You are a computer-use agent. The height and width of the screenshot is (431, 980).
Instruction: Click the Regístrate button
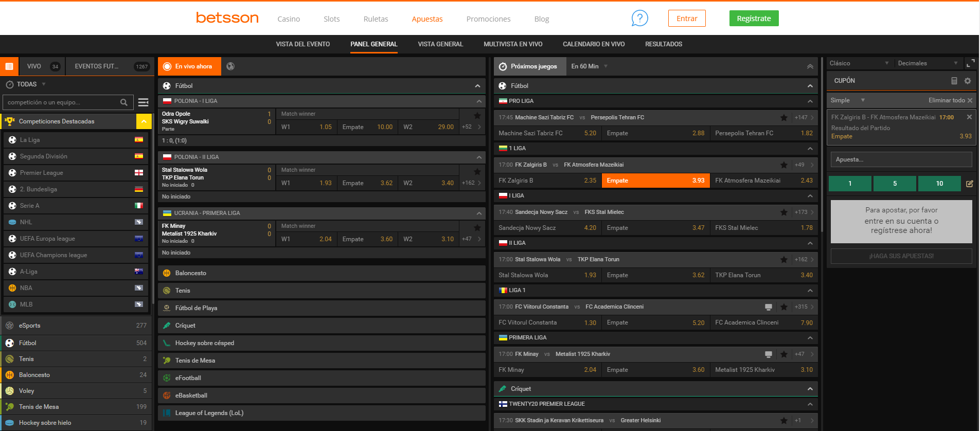[x=754, y=19]
